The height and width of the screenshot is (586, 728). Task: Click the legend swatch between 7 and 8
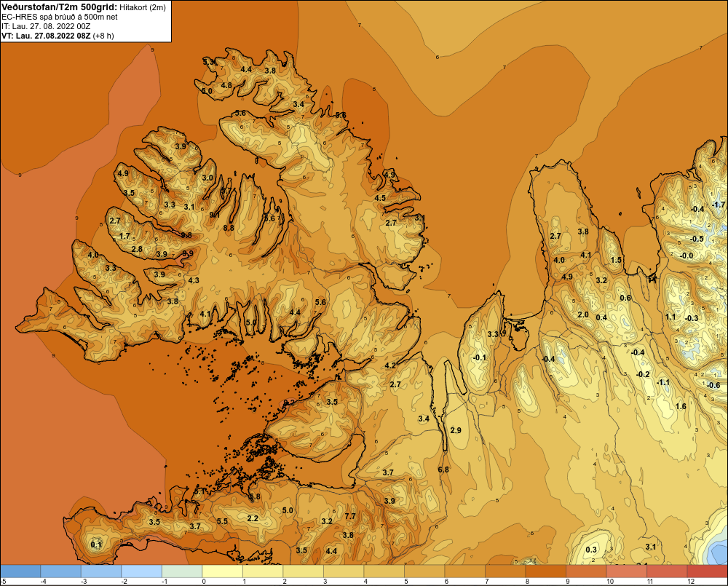(505, 571)
